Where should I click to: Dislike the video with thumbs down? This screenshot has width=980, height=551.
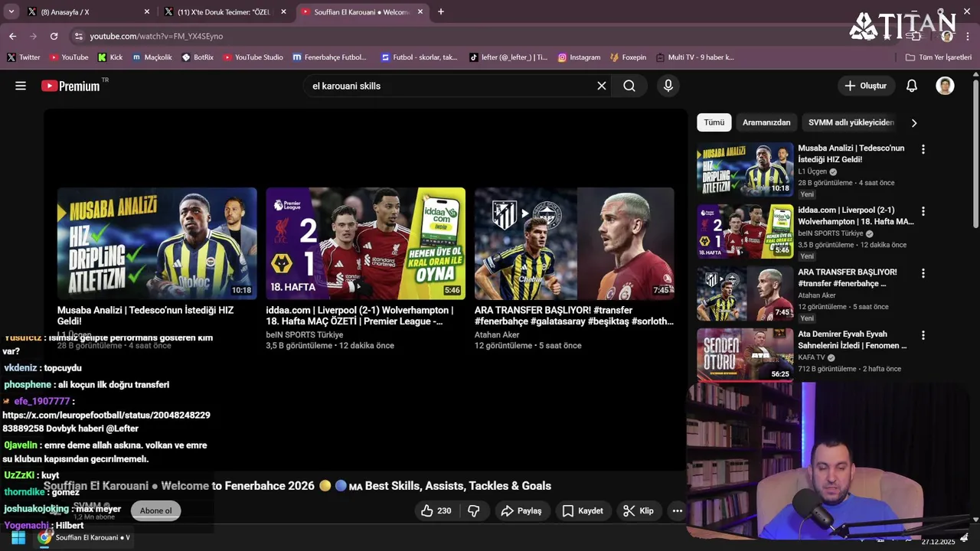474,510
